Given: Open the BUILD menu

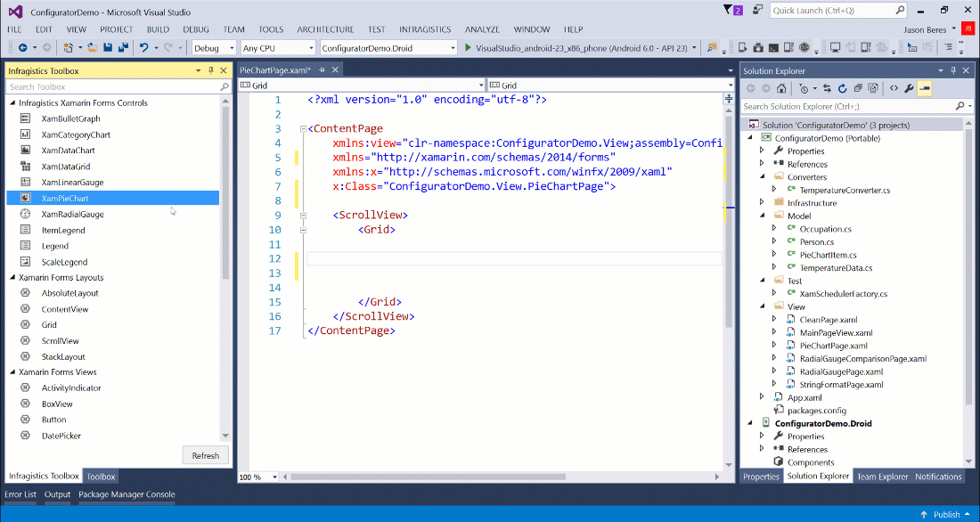Looking at the screenshot, I should coord(158,29).
